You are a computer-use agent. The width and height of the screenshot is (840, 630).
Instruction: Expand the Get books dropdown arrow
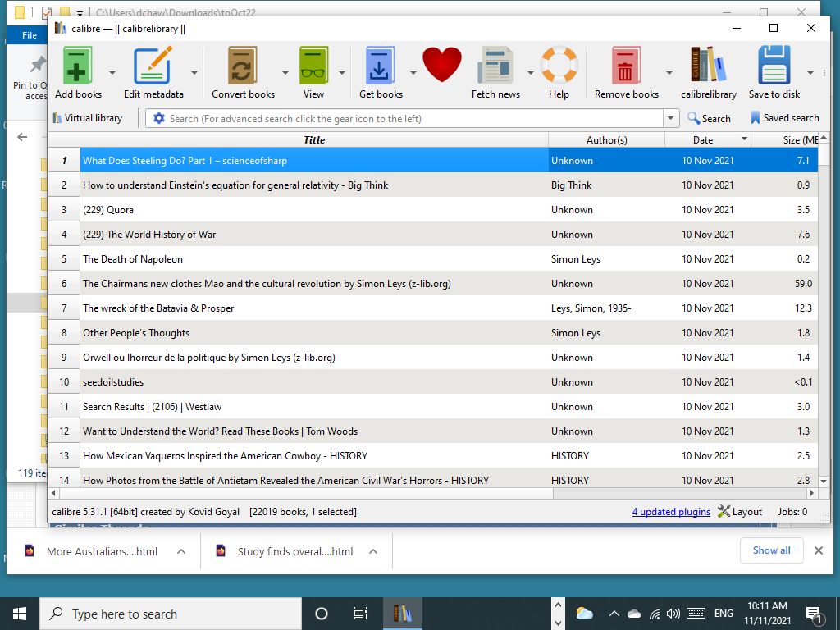tap(413, 72)
